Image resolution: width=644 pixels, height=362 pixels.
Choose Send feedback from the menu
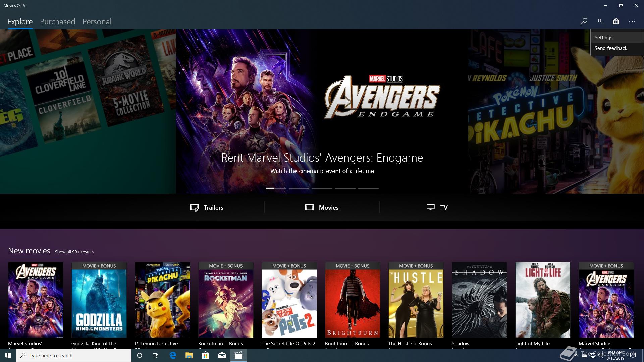pyautogui.click(x=617, y=48)
